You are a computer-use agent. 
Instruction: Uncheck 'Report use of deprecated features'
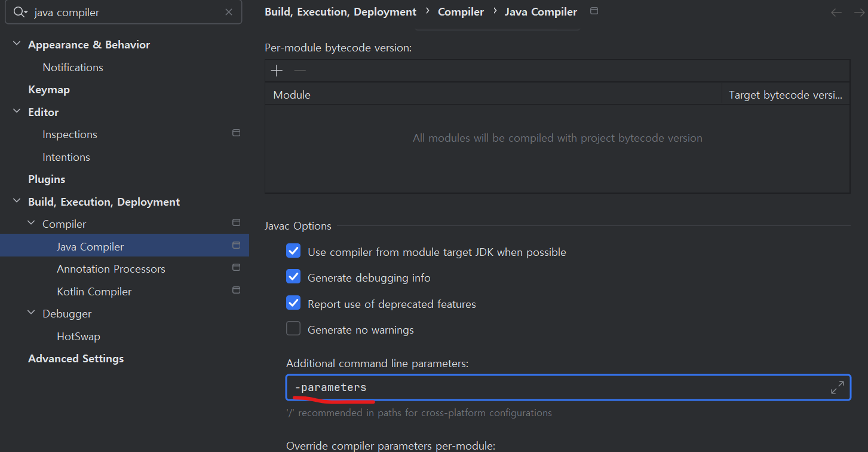click(x=293, y=303)
